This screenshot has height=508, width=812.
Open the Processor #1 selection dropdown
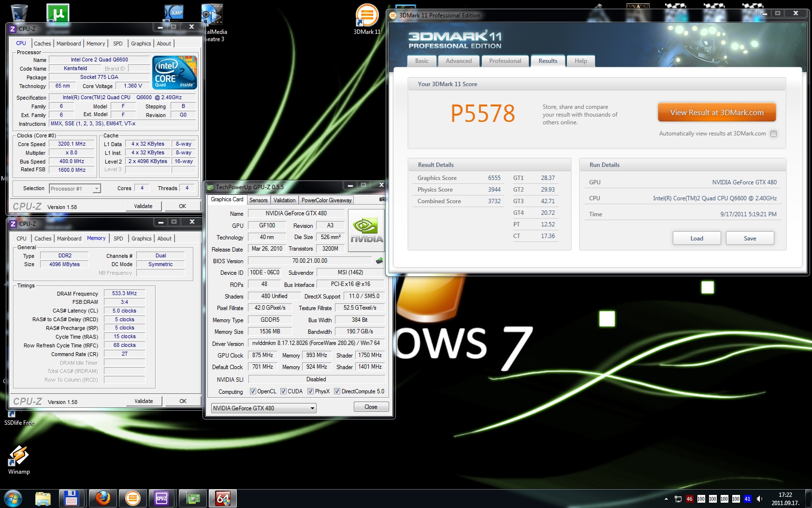74,189
